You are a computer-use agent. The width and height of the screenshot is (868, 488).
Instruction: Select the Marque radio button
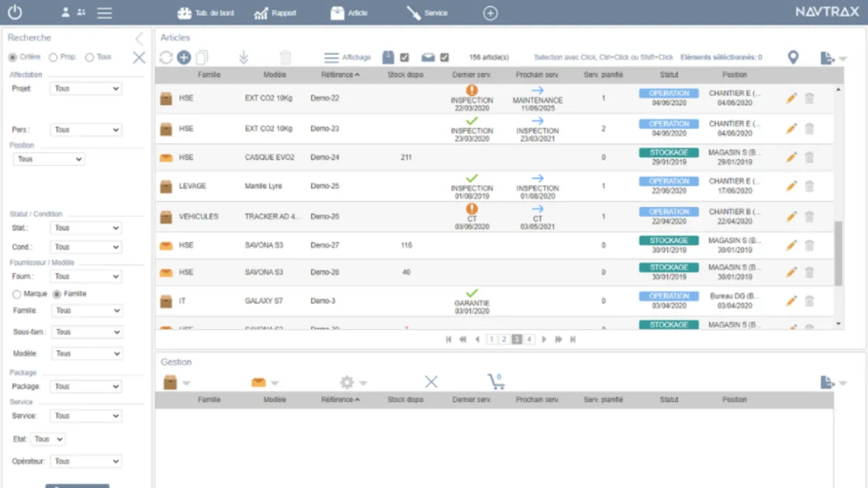pyautogui.click(x=17, y=294)
